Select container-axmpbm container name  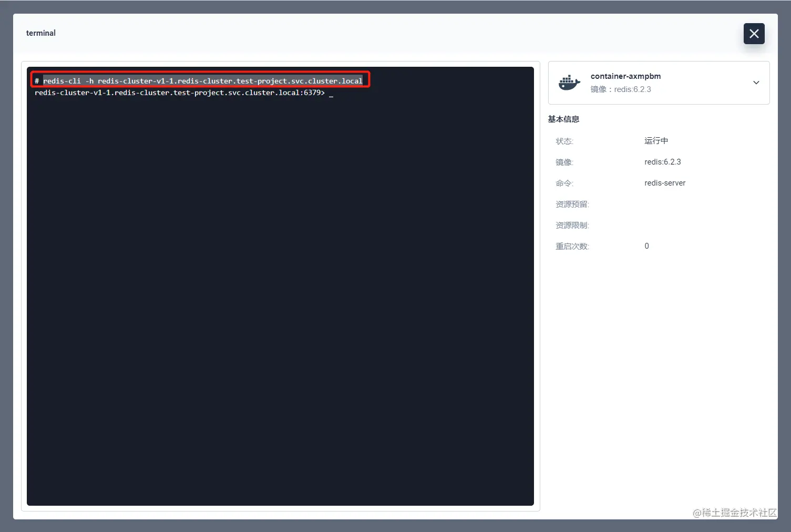625,76
